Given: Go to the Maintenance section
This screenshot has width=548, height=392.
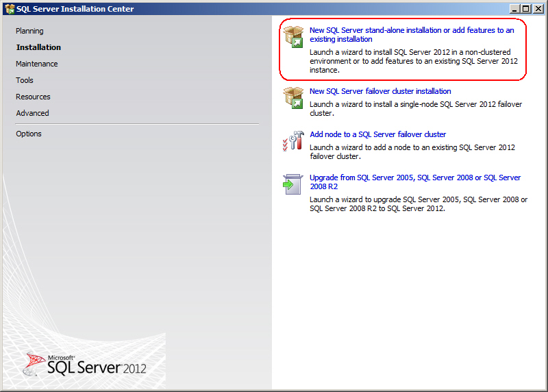Looking at the screenshot, I should (37, 64).
